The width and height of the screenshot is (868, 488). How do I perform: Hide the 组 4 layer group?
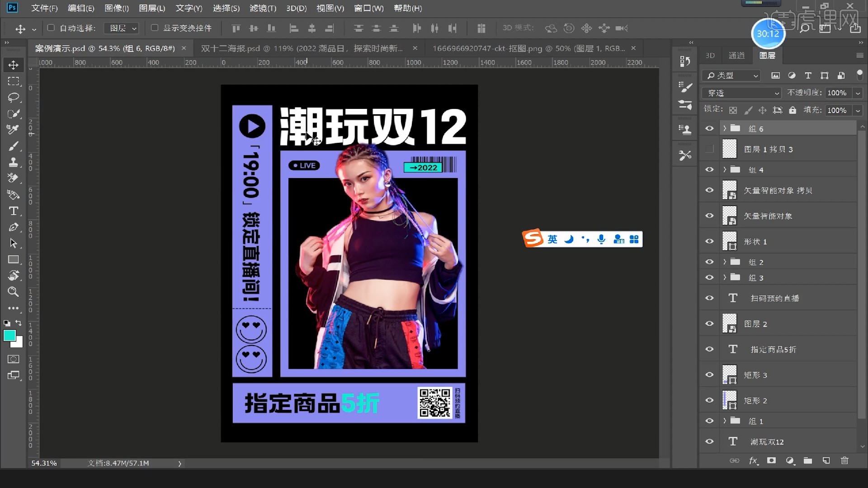point(709,169)
